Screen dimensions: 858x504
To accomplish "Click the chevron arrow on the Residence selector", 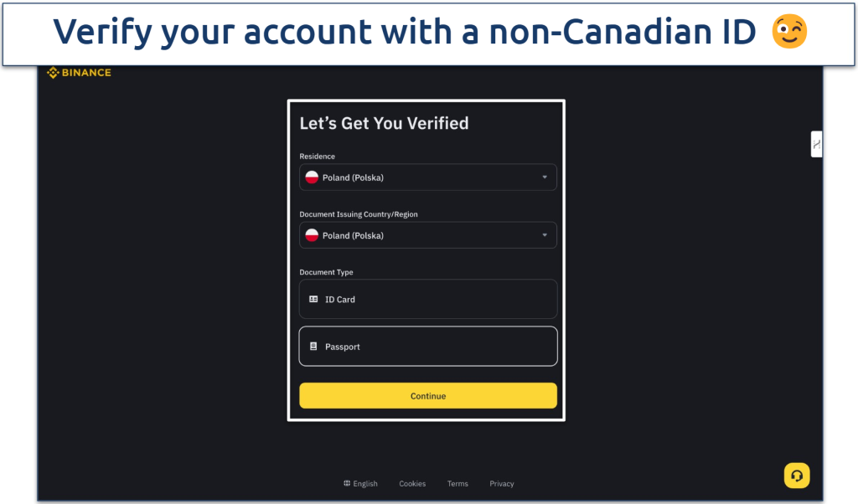I will coord(547,177).
